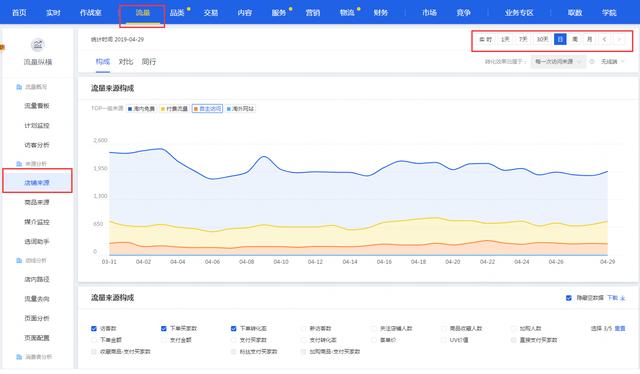Open the 业务专区 top menu
This screenshot has width=640, height=374.
coord(519,13)
